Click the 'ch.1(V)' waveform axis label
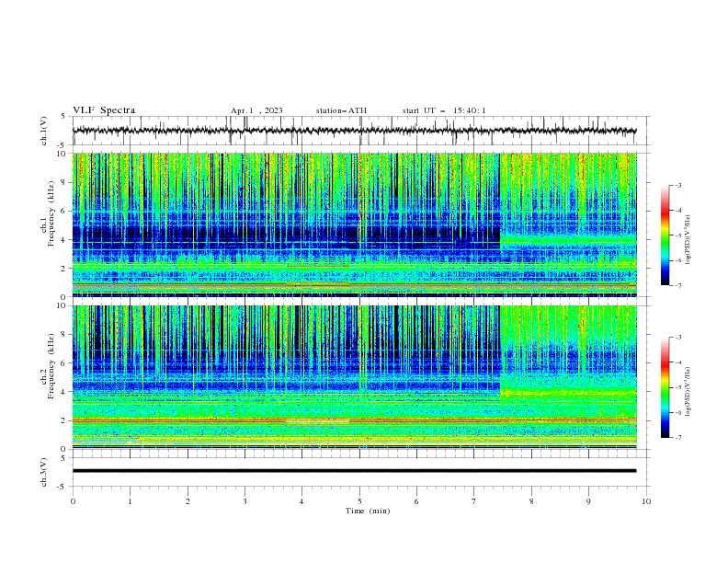This screenshot has width=728, height=563. point(44,131)
